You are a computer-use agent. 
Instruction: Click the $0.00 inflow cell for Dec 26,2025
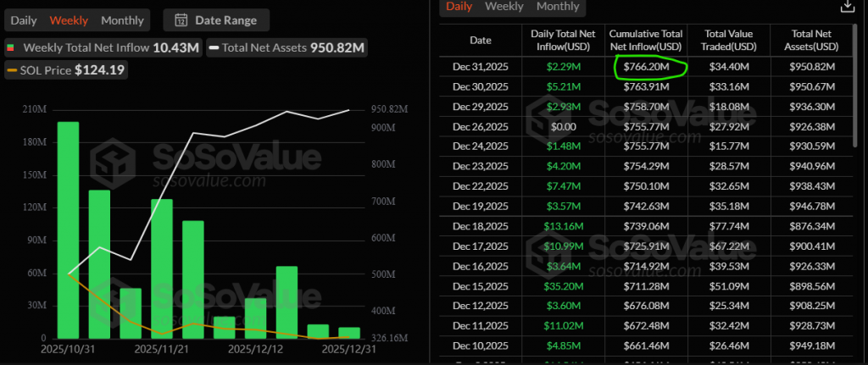[563, 126]
